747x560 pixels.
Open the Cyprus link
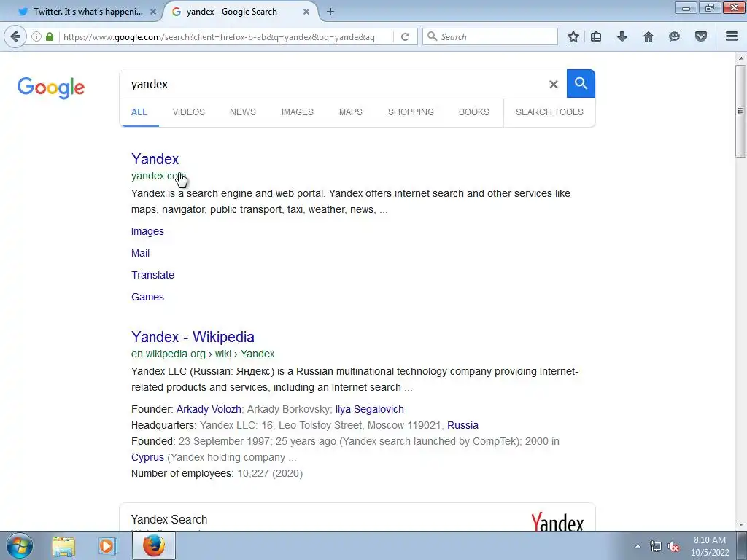147,458
